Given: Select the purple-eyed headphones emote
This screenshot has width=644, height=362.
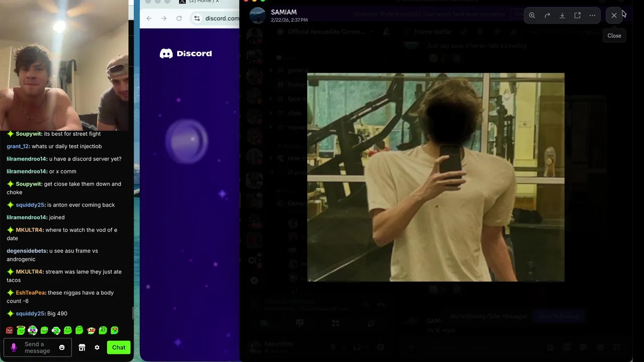Looking at the screenshot, I should point(33,330).
